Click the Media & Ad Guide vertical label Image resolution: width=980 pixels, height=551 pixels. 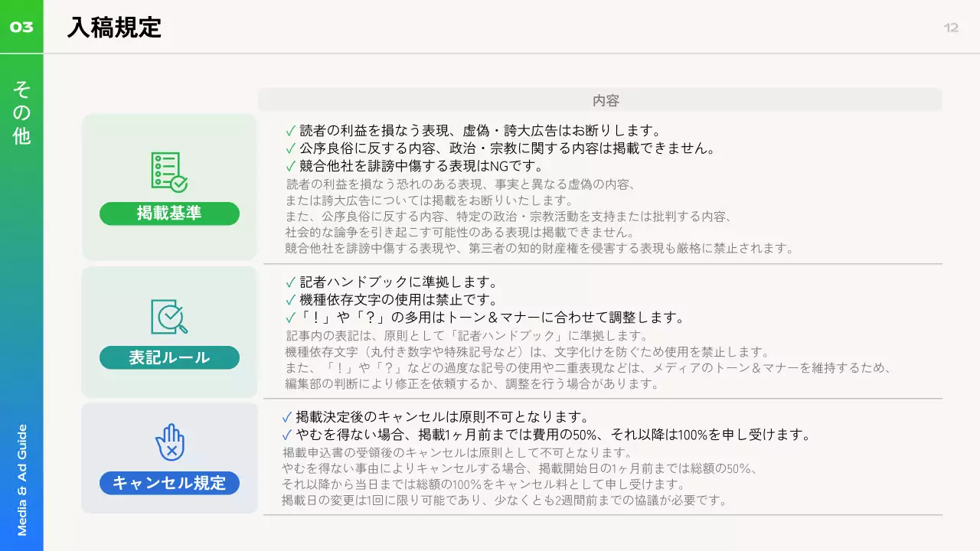click(x=21, y=480)
